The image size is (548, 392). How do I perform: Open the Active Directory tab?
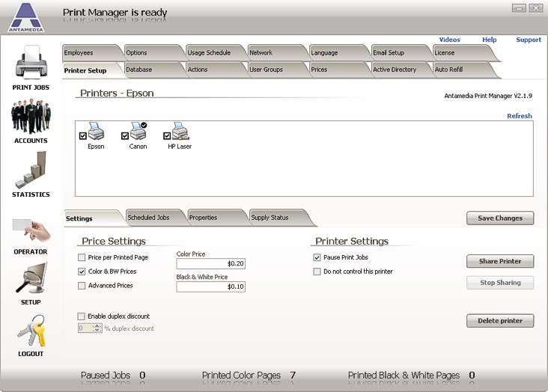pyautogui.click(x=401, y=70)
